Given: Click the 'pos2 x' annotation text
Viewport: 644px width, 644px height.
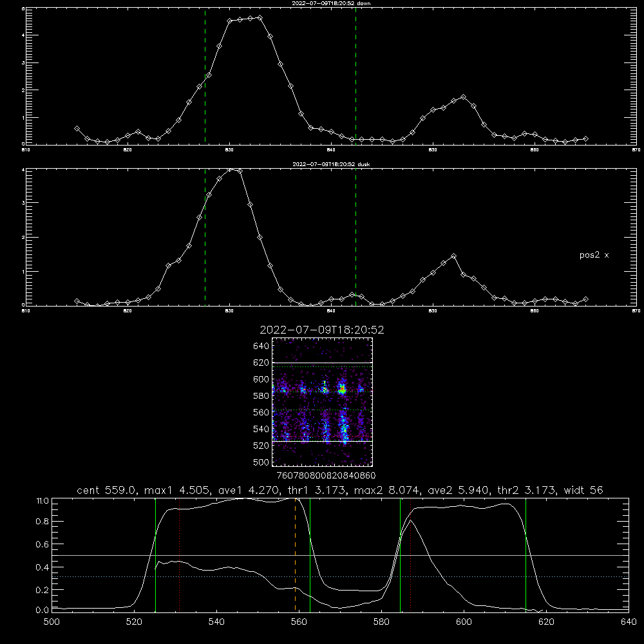Looking at the screenshot, I should (594, 255).
